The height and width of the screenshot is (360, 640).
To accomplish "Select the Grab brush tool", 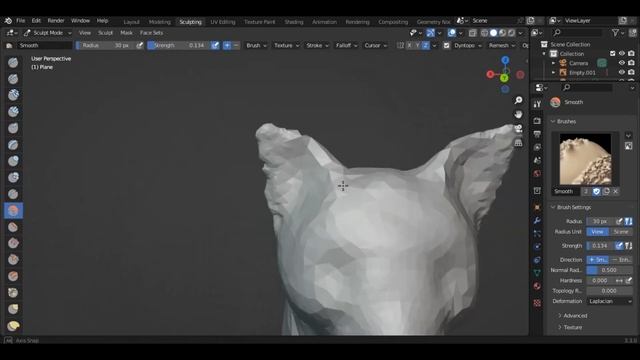I will (13, 309).
